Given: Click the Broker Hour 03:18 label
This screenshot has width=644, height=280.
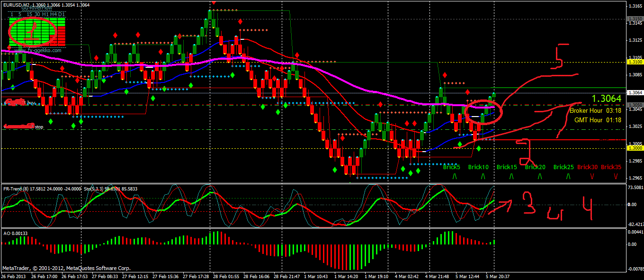Looking at the screenshot, I should [595, 110].
